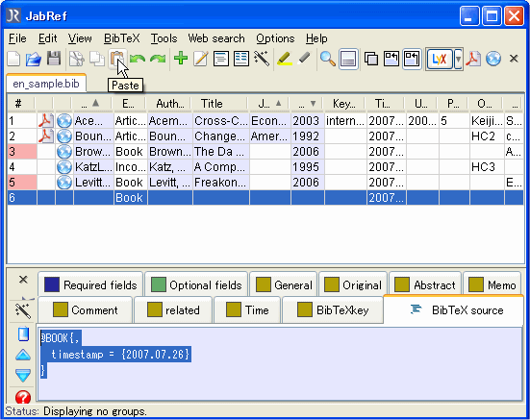Mark entries with the yellow highlighter icon
Image resolution: width=530 pixels, height=420 pixels.
(x=285, y=59)
